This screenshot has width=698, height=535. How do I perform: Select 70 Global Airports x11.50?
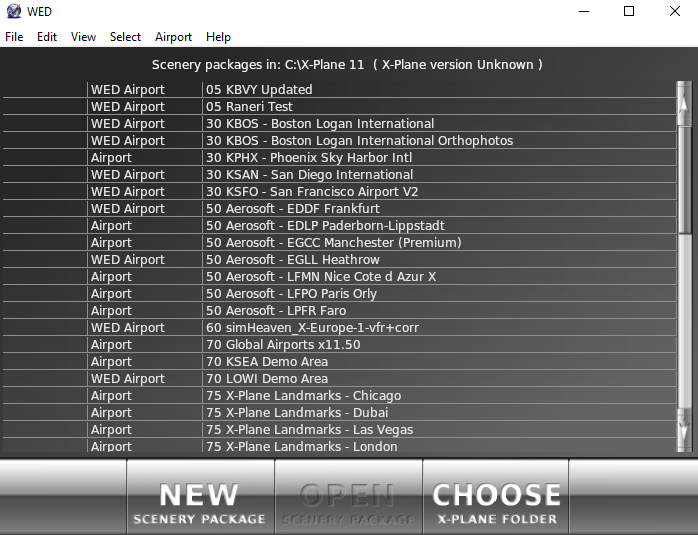pos(339,345)
